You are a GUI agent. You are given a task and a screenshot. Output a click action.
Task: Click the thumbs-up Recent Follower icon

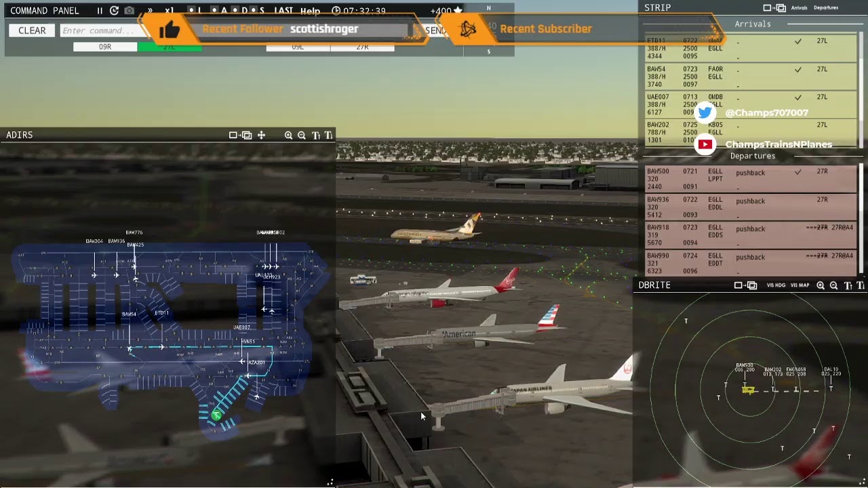169,29
